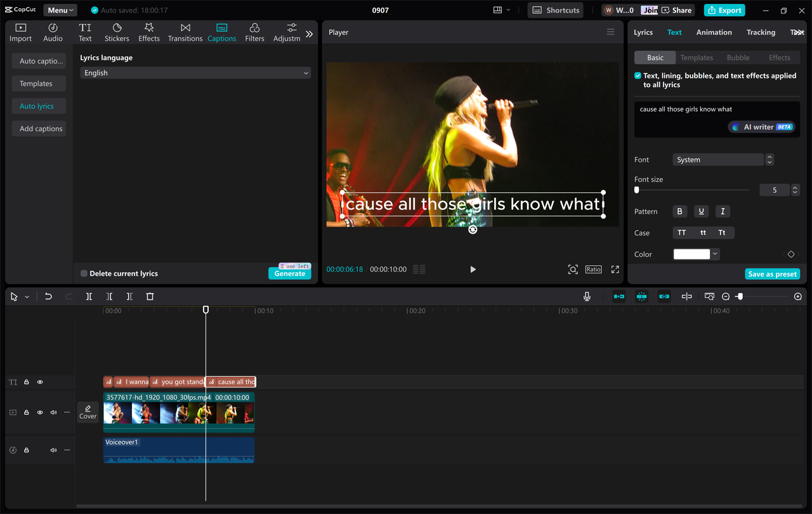Toggle main track magnet
The width and height of the screenshot is (812, 514).
[x=619, y=296]
